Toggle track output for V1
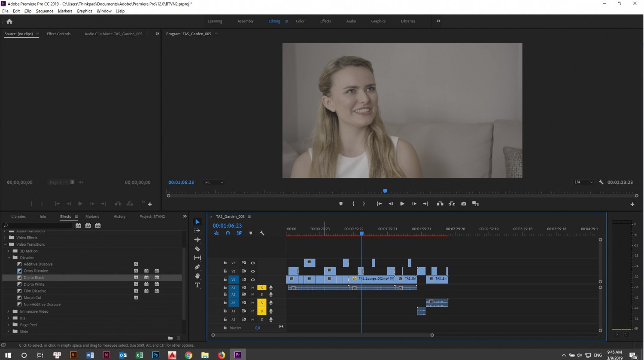The image size is (644, 360). pos(253,280)
